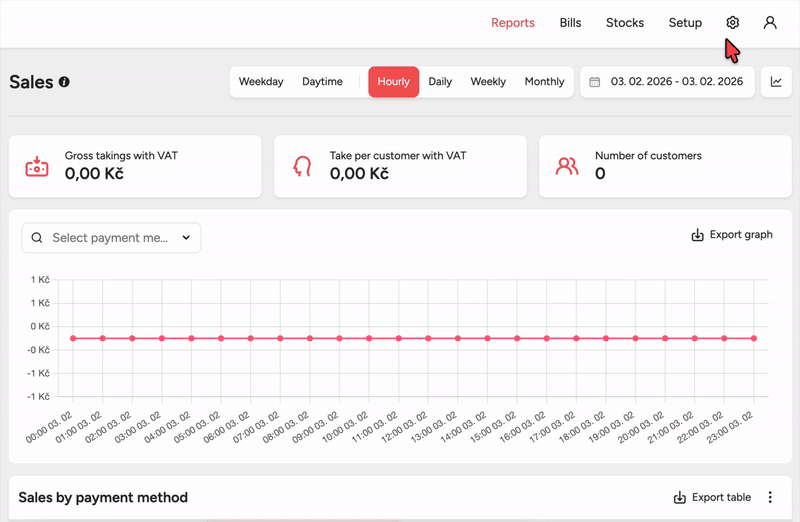
Task: Open the three-dot menu for payment table
Action: click(x=770, y=497)
